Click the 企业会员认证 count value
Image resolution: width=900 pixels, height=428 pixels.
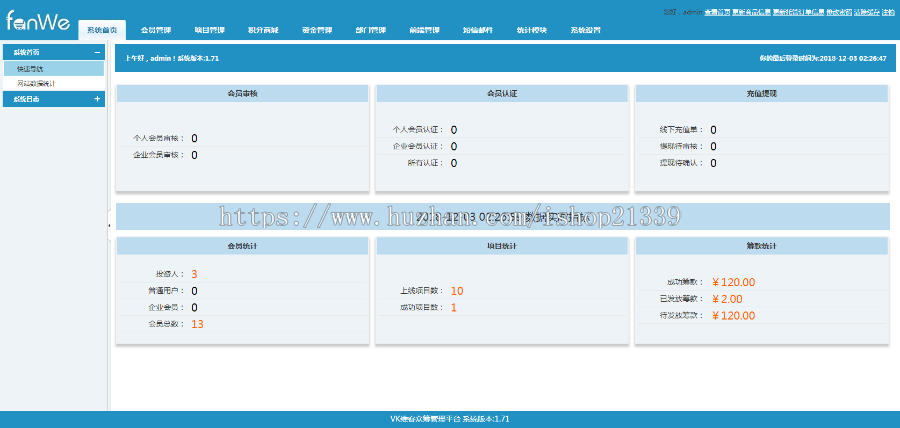click(x=454, y=147)
